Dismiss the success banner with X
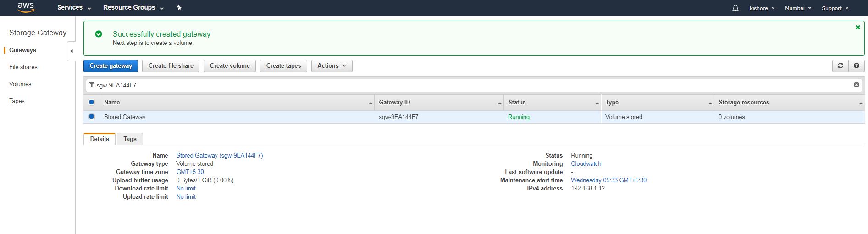 click(857, 27)
